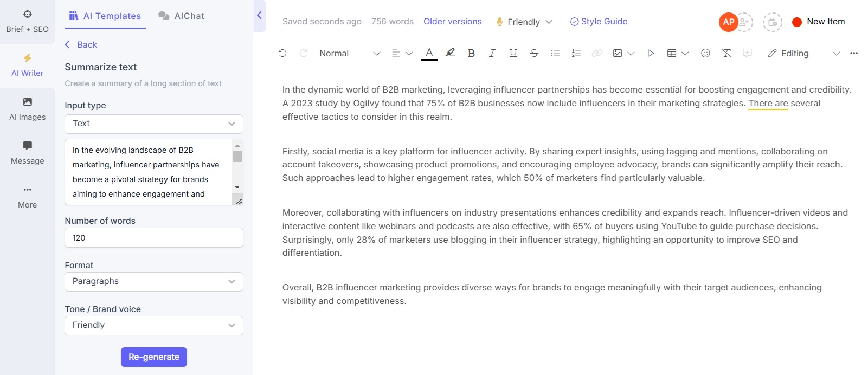Open the Normal paragraph style dropdown
This screenshot has height=375, width=868.
click(x=350, y=53)
